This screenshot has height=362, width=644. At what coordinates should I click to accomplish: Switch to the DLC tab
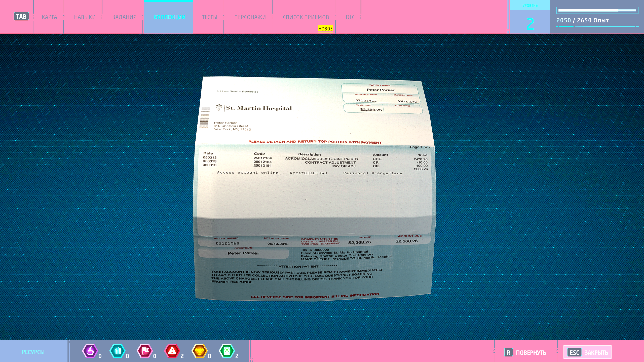coord(350,17)
